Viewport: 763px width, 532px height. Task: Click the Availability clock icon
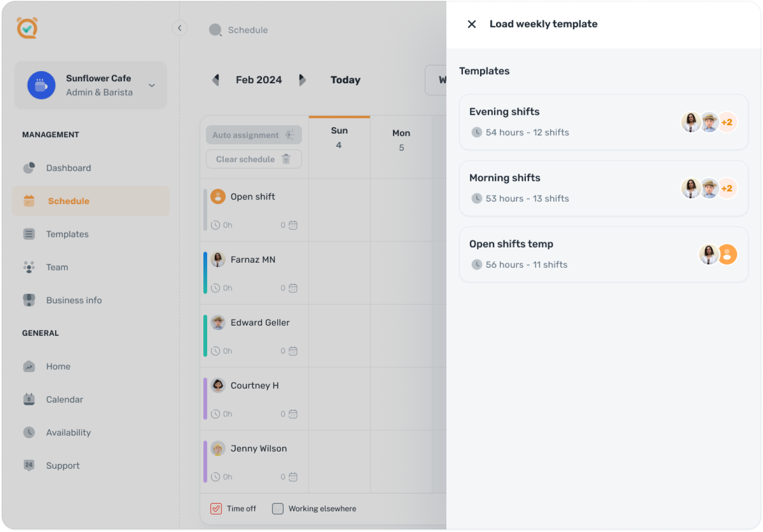29,432
